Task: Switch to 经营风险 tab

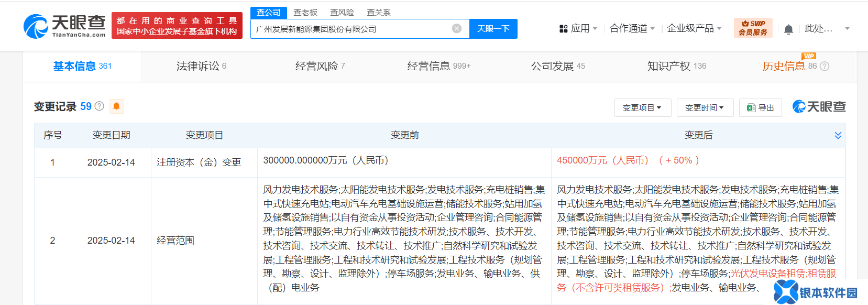Action: click(320, 66)
